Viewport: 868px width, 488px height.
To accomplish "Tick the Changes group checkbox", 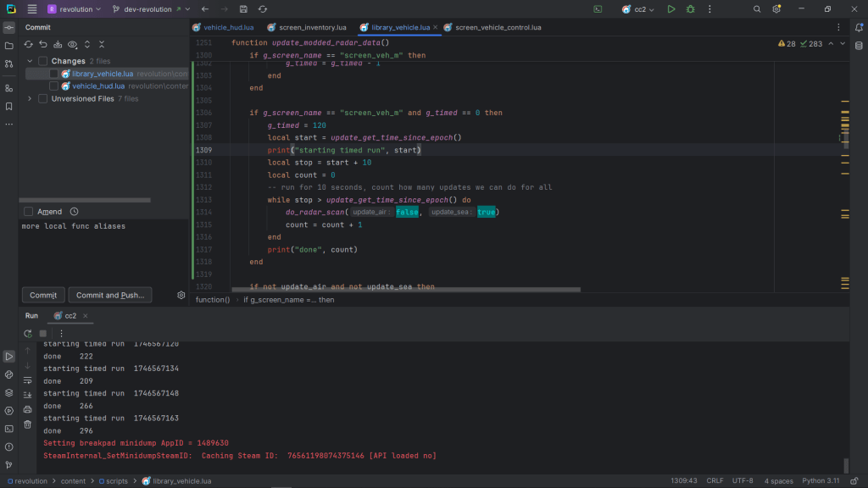I will 42,61.
